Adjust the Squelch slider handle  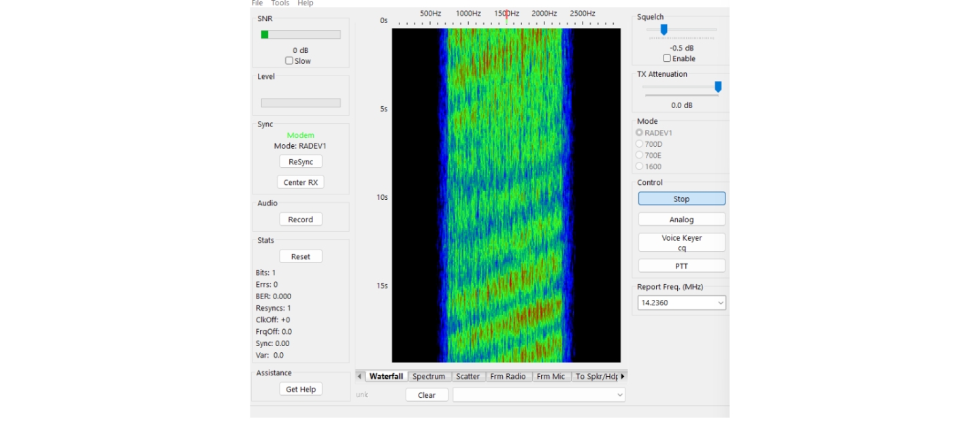664,29
